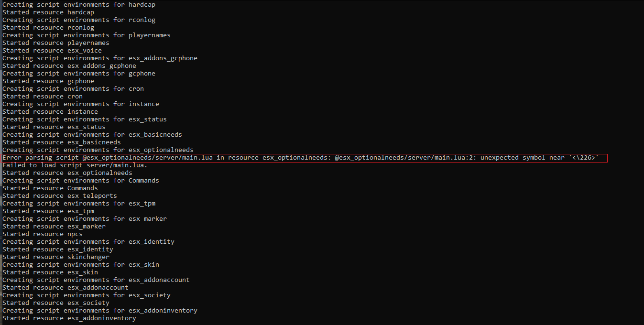This screenshot has width=644, height=325.
Task: Click the "Creating script environments for rconlog" line
Action: tap(79, 20)
